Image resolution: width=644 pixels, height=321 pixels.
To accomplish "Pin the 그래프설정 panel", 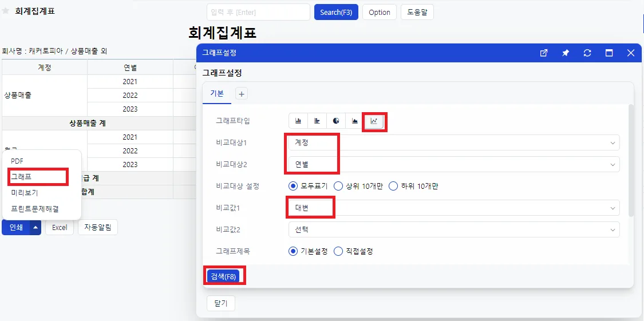I will [x=566, y=53].
